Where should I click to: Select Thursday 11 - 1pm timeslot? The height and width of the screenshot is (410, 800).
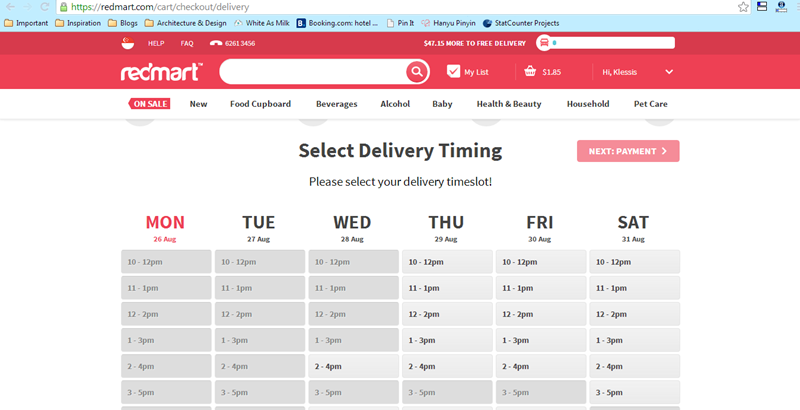pyautogui.click(x=447, y=288)
